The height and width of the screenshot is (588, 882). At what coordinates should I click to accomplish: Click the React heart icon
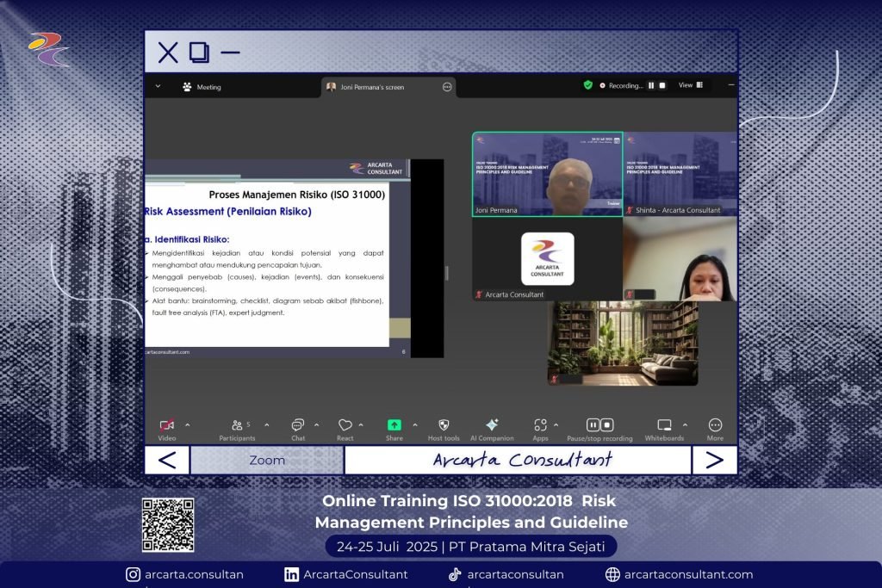tap(345, 425)
